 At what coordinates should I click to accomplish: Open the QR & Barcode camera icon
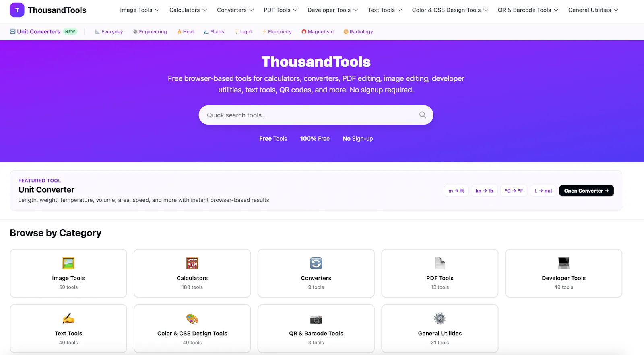coord(316,319)
